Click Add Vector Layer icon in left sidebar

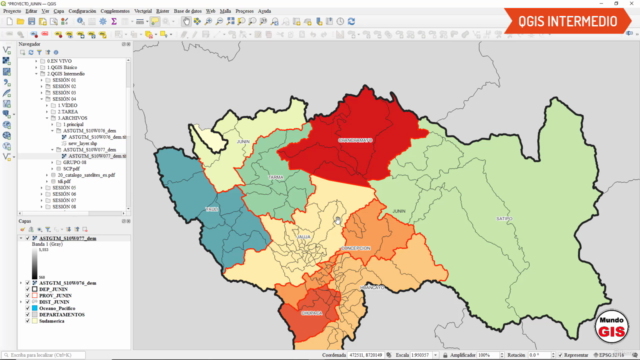pos(7,50)
